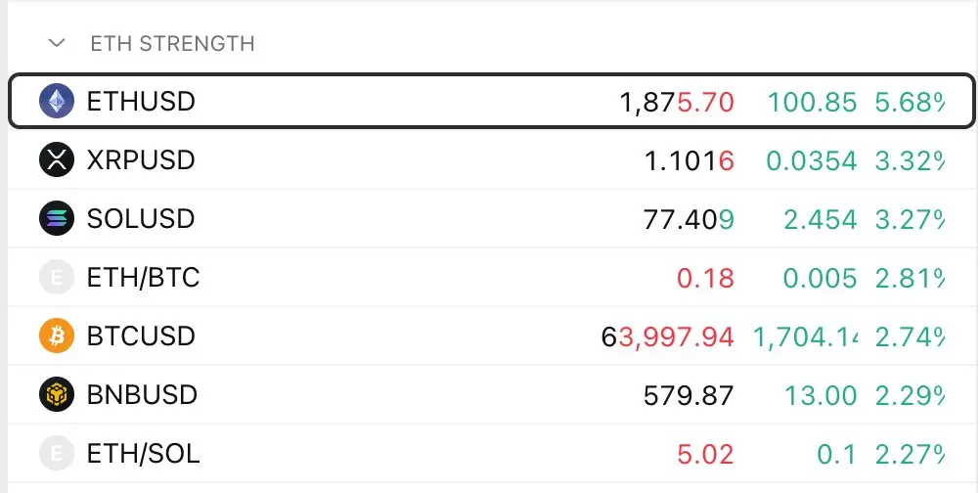Open the SOLUSD symbol

(141, 219)
